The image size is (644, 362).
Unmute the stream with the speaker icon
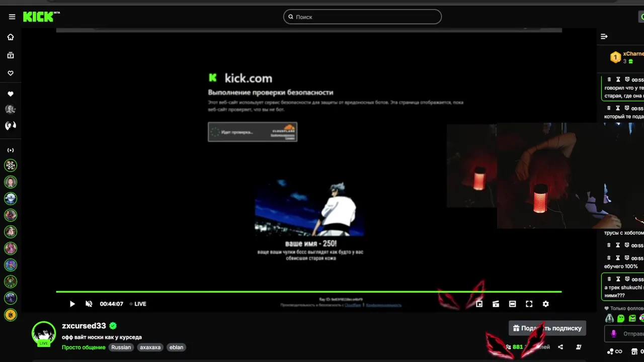(x=89, y=304)
